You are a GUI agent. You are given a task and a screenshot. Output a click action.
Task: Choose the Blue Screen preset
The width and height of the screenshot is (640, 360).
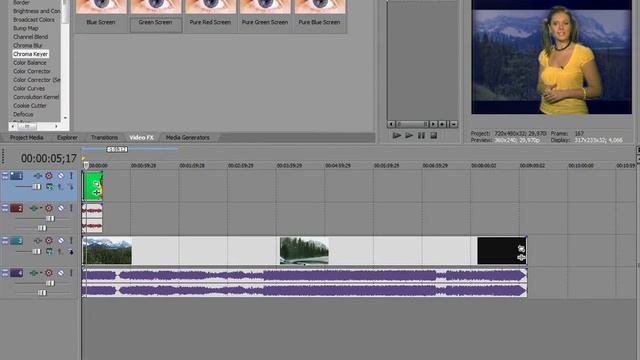pyautogui.click(x=101, y=15)
